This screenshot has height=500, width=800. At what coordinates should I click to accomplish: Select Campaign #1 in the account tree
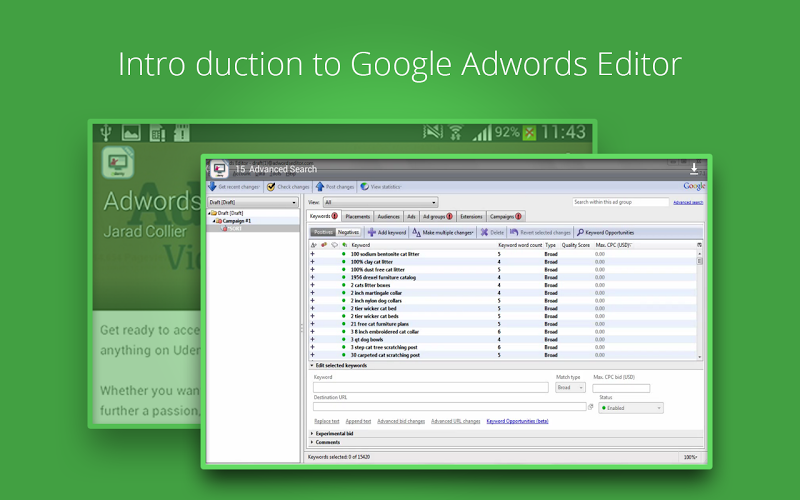(237, 220)
